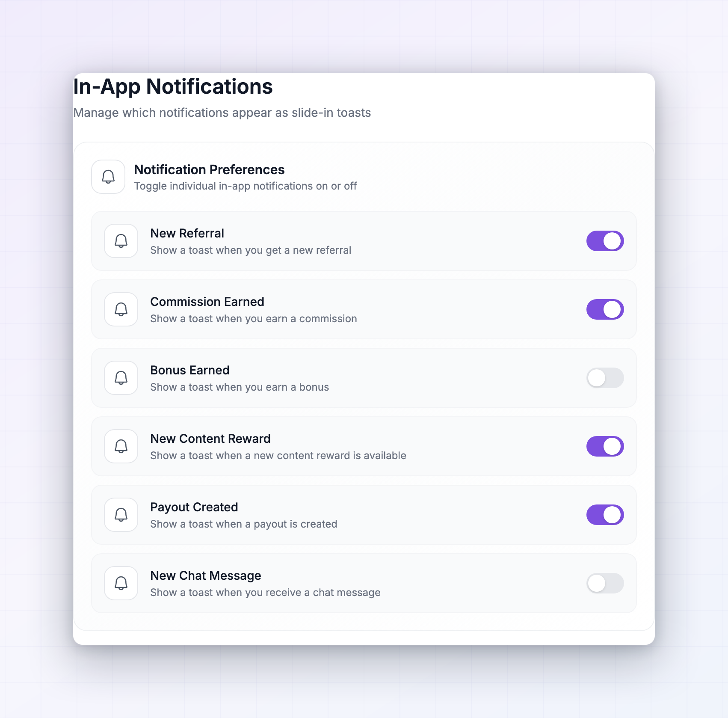
Task: Turn on New Chat Message toggle
Action: (x=605, y=583)
